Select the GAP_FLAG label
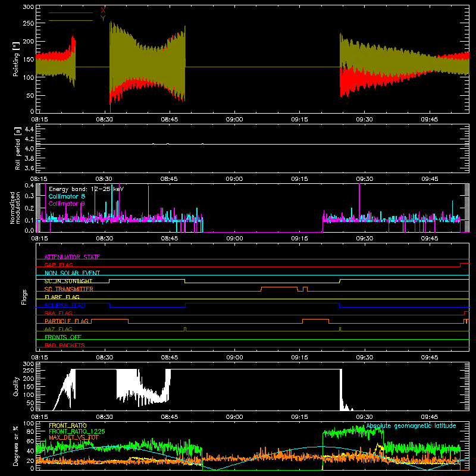Viewport: 476px width, 476px height. 58,265
